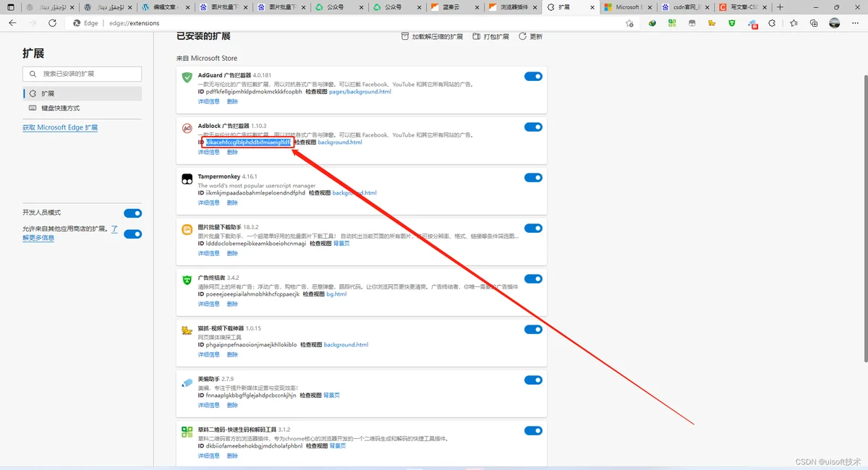
Task: Click the 广告终结者 green shield icon
Action: [x=187, y=280]
